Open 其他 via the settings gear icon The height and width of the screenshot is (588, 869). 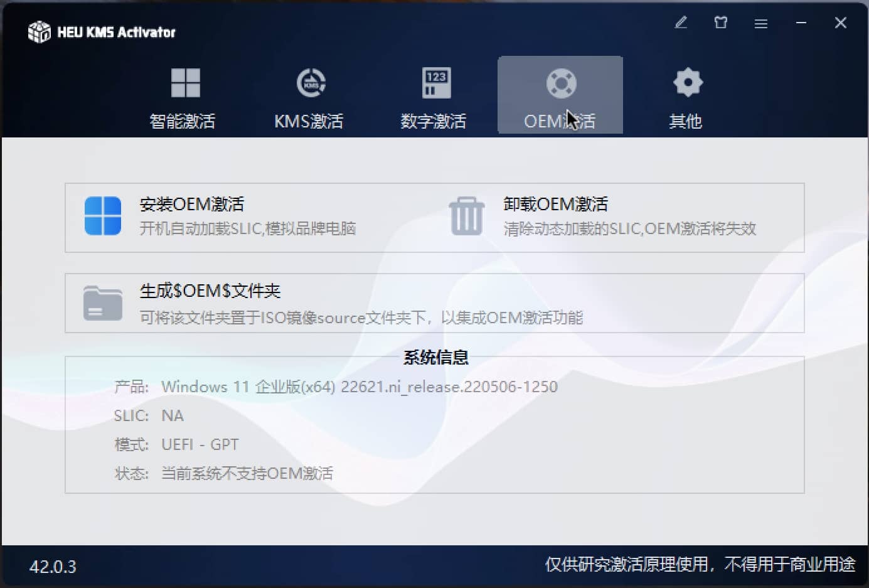[x=688, y=82]
